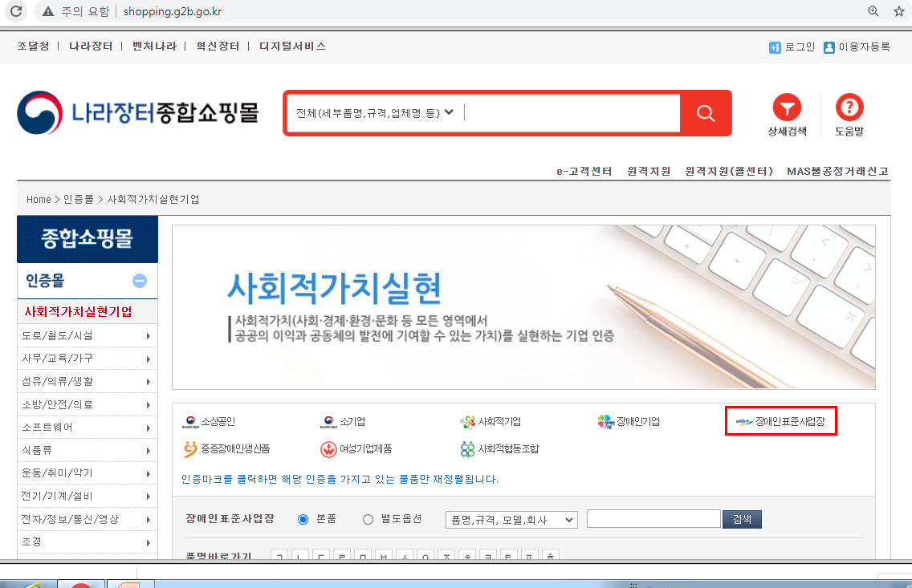Select the 본품 radio button
912x588 pixels.
tap(303, 520)
